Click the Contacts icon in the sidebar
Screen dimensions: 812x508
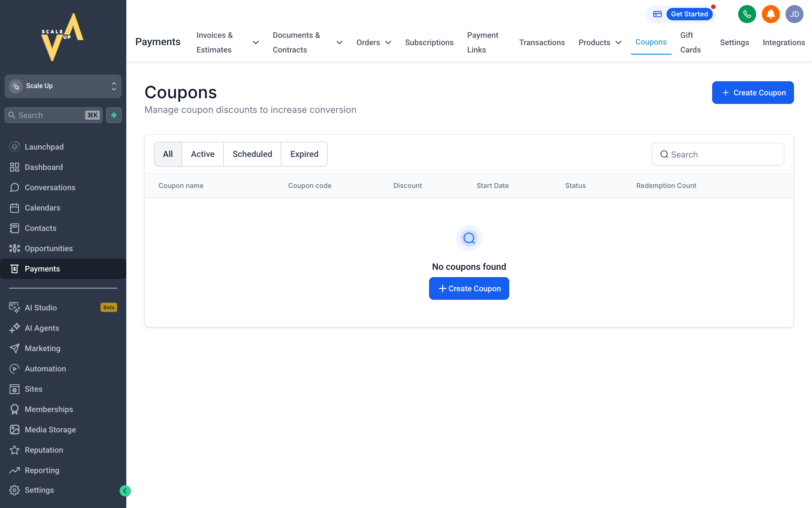pyautogui.click(x=14, y=228)
